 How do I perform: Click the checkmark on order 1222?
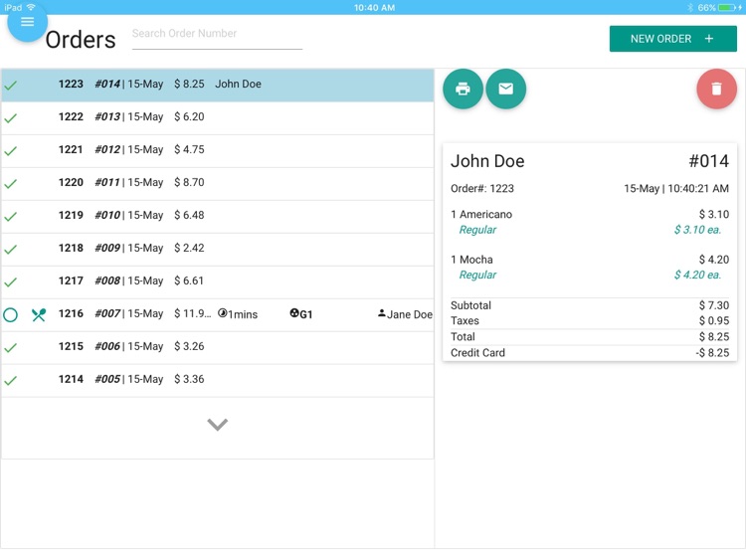[x=11, y=118]
